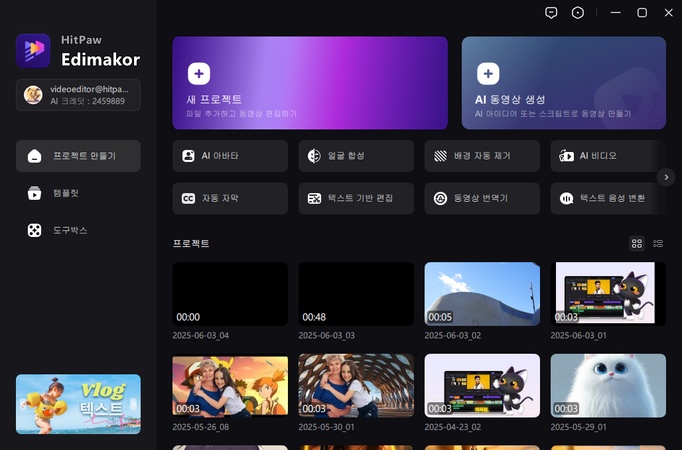This screenshot has width=682, height=450.
Task: Open project thumbnail 2025-05-30_01
Action: tap(356, 385)
